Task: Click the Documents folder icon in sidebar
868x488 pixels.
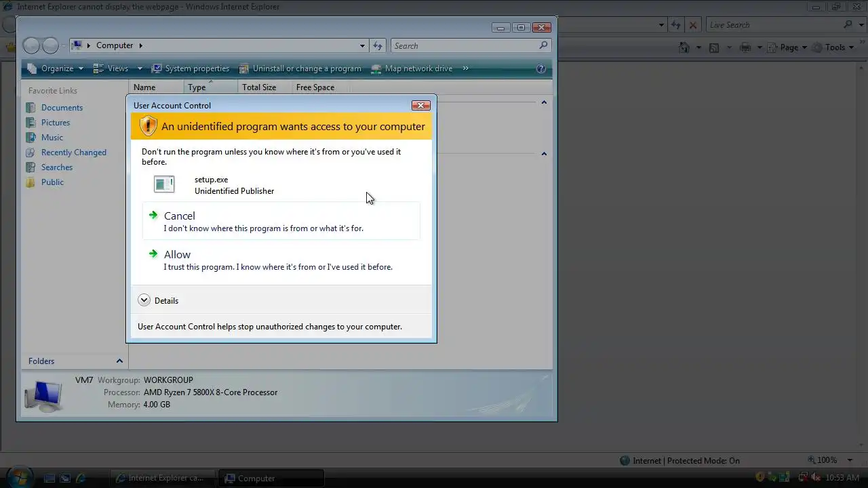Action: point(31,108)
